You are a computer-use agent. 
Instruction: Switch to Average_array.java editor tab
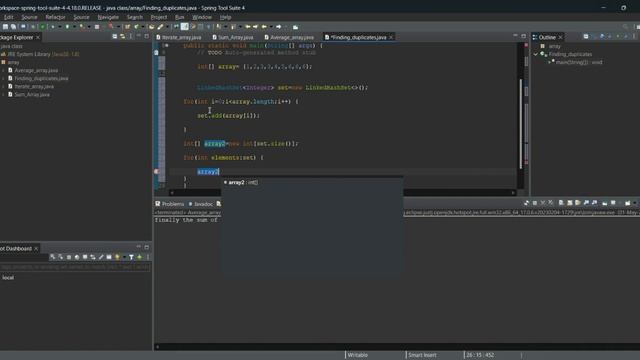point(289,37)
